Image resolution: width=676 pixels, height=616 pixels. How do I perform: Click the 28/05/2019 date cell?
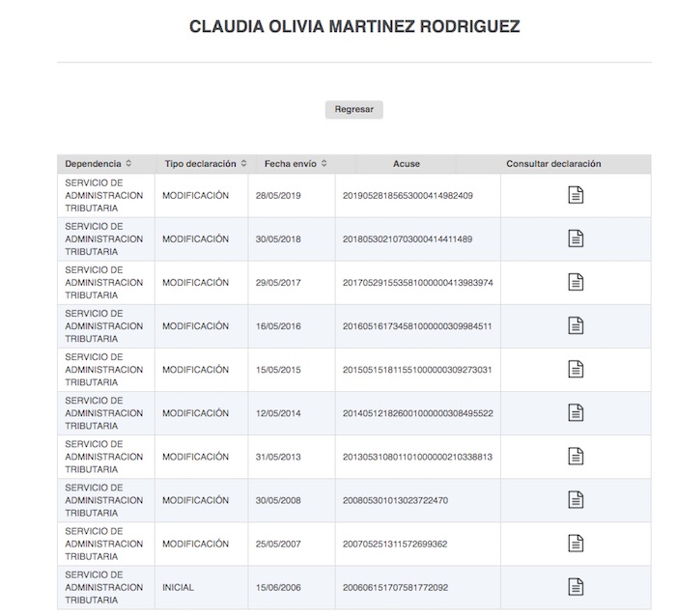278,196
